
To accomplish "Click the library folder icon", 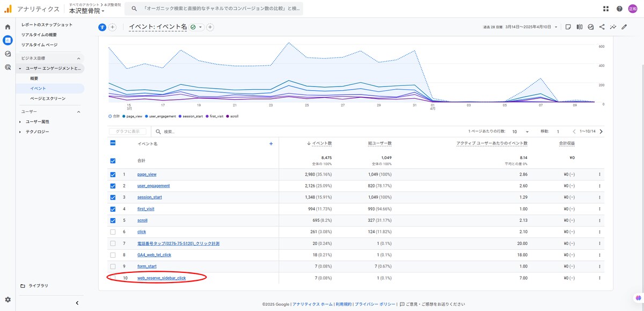I will pos(23,286).
